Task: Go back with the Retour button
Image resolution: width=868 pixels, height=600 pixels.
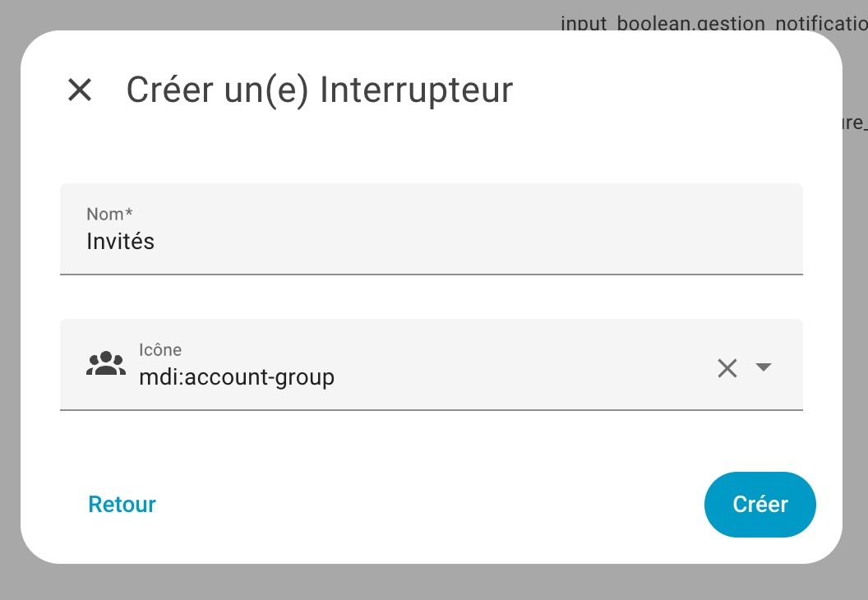Action: [x=122, y=504]
